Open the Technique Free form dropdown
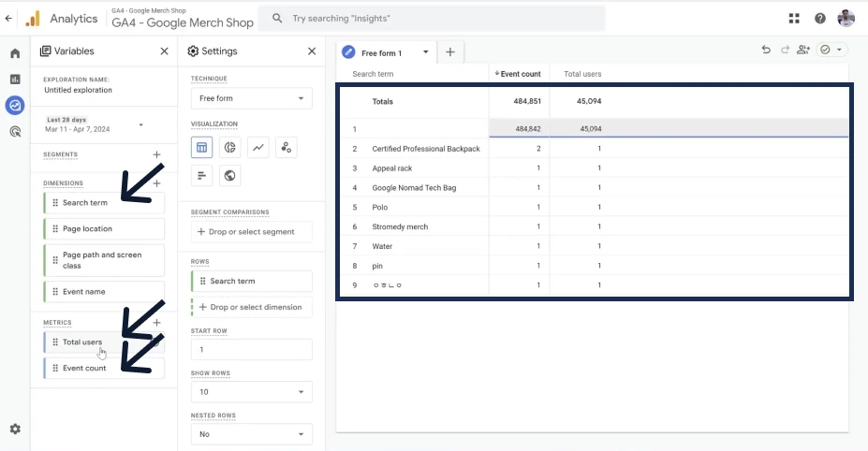Viewport: 868px width, 451px height. tap(251, 98)
